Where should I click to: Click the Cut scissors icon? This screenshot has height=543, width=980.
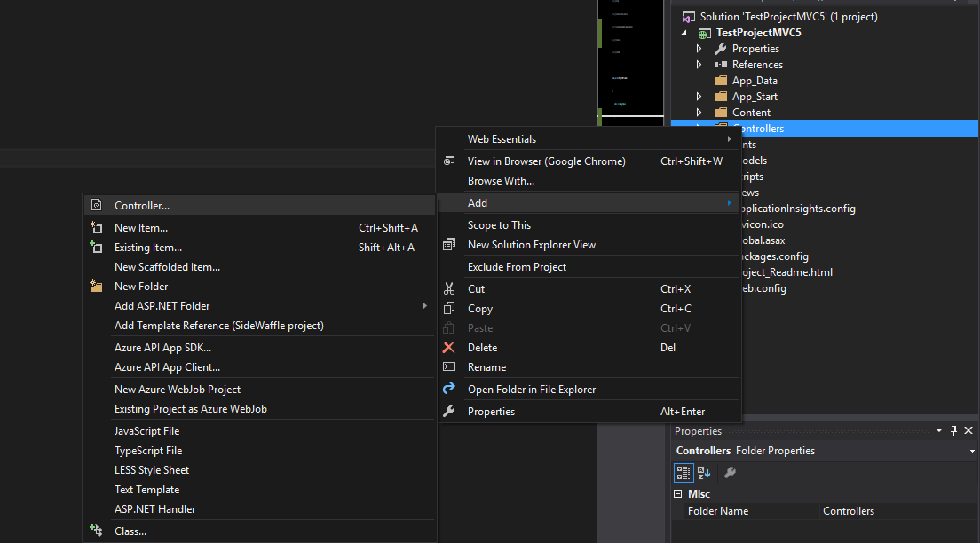click(449, 288)
